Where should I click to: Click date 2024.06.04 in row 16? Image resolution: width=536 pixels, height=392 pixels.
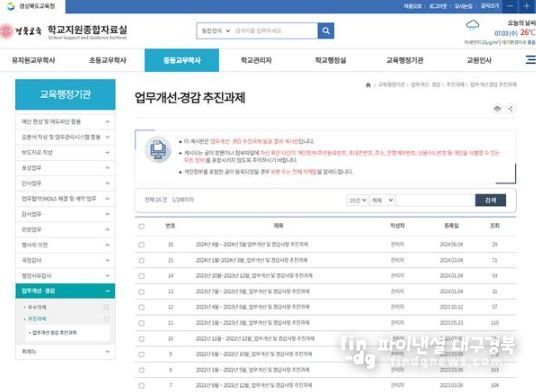(x=452, y=244)
